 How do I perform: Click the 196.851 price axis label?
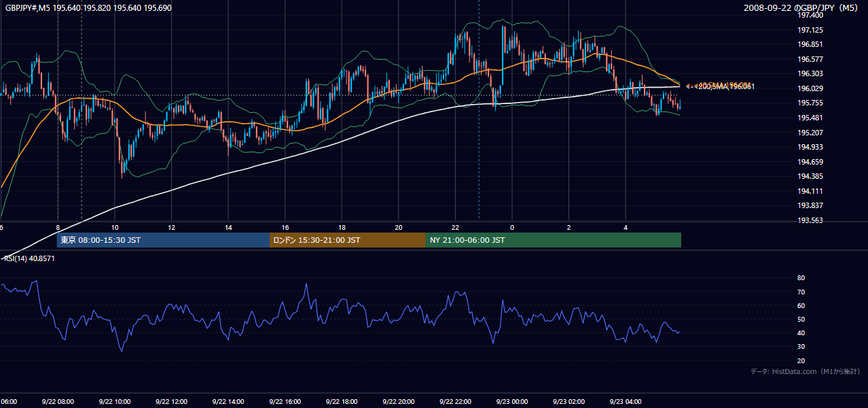(x=811, y=44)
